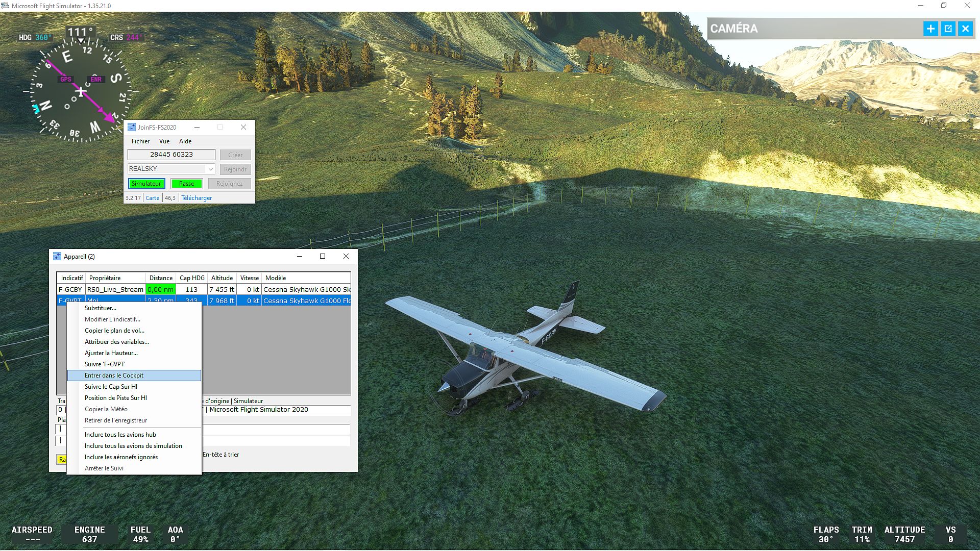The height and width of the screenshot is (551, 980).
Task: Pop out the Caméra panel into a window
Action: coord(948,29)
